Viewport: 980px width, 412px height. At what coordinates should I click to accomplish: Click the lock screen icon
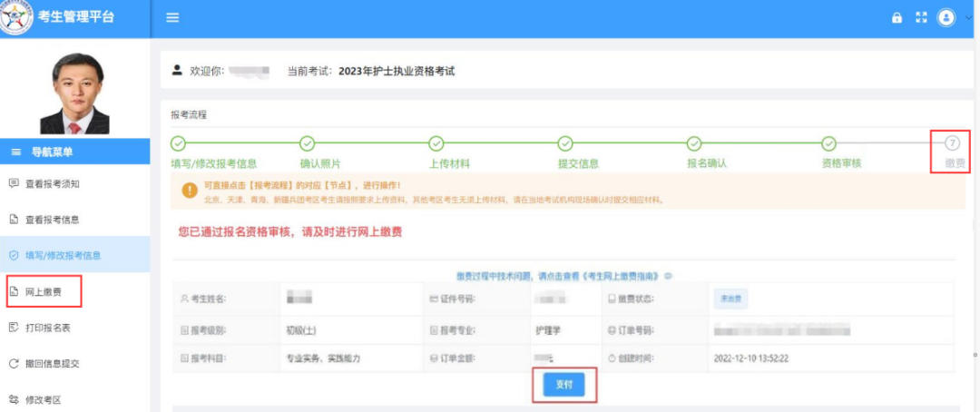pos(897,18)
